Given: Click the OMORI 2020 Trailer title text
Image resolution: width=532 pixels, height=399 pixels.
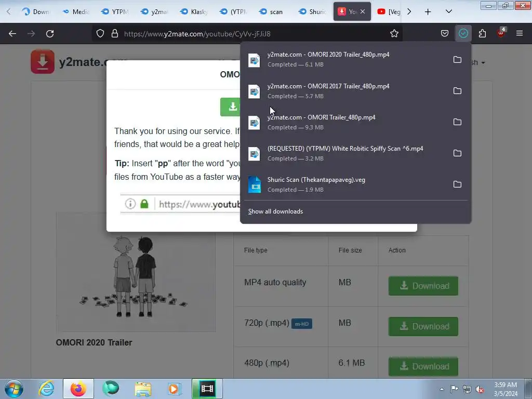Looking at the screenshot, I should click(x=94, y=342).
